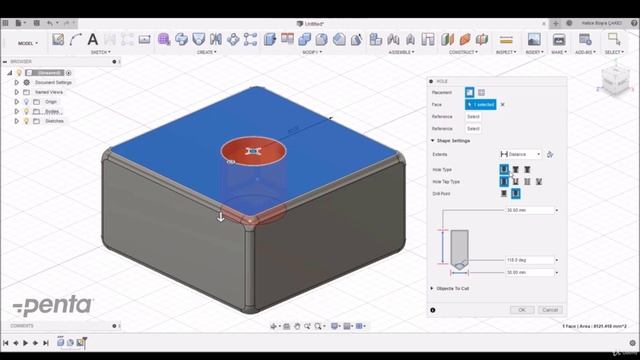Open the Extents Distance dropdown
This screenshot has width=640, height=360.
[521, 154]
